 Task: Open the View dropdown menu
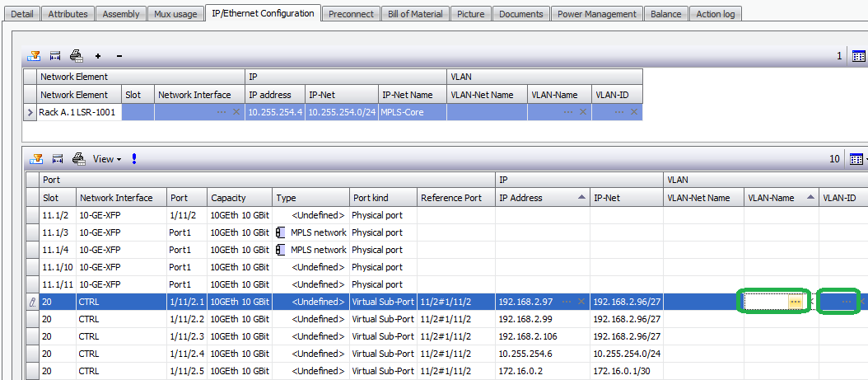(107, 159)
